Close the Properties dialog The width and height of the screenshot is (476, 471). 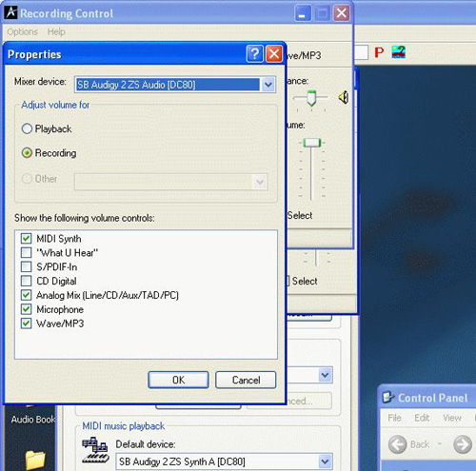274,54
